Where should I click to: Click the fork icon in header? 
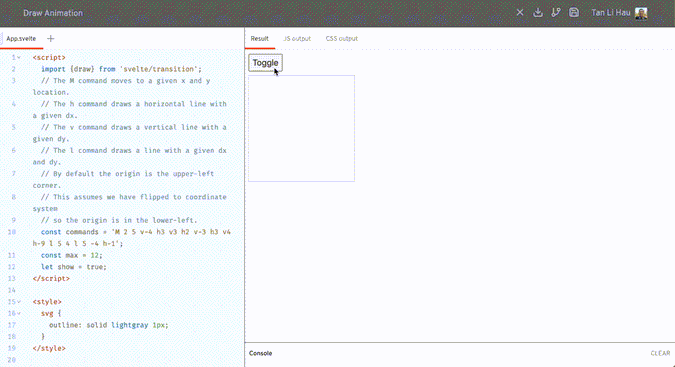point(556,12)
